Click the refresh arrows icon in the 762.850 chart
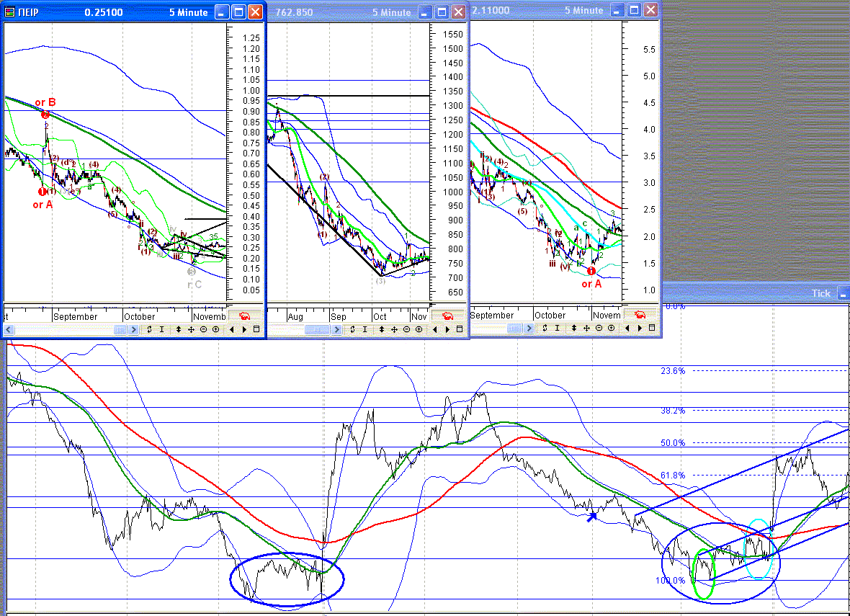This screenshot has height=616, width=850. [x=352, y=329]
